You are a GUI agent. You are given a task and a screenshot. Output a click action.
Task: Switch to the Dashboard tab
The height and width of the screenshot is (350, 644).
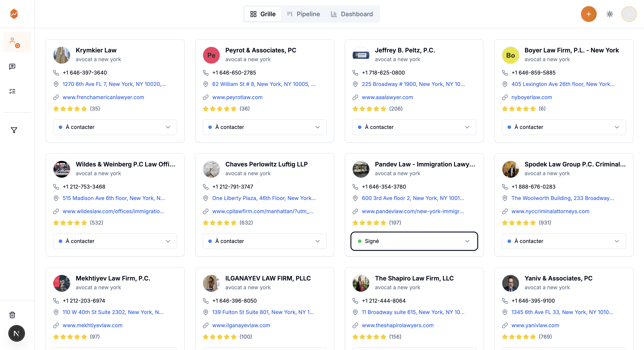352,14
